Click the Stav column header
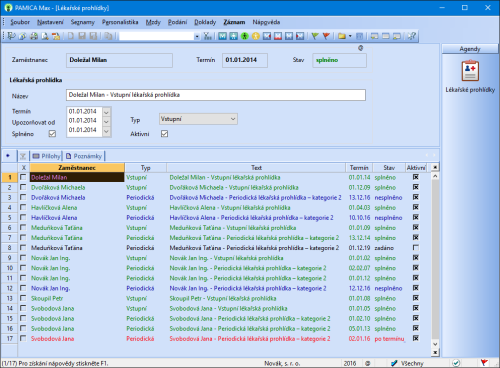This screenshot has height=368, width=500. [389, 167]
